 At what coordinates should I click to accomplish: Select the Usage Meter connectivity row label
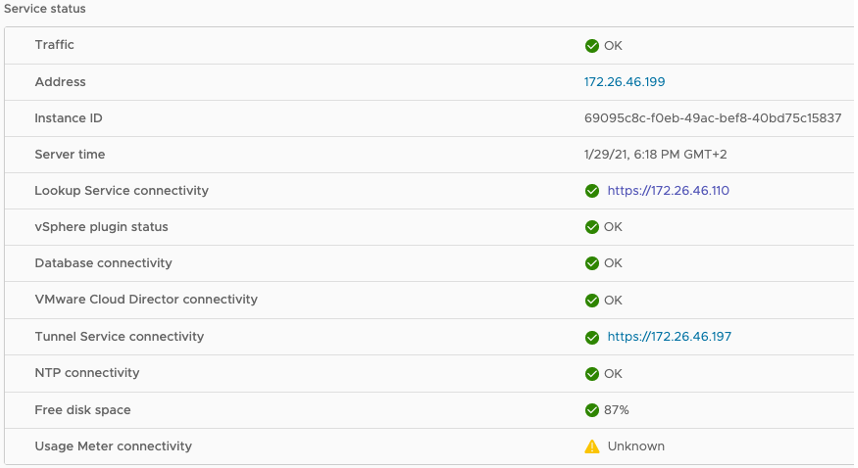[113, 446]
